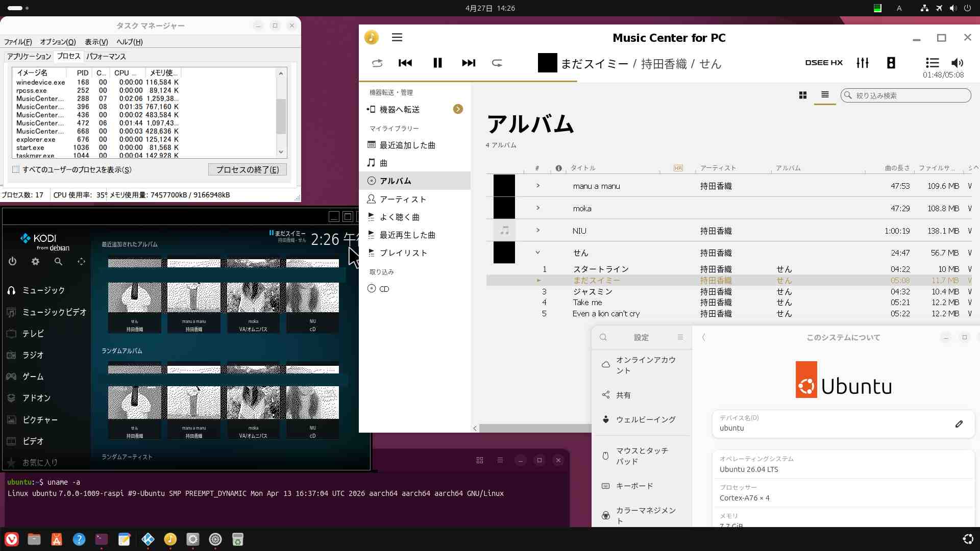Image resolution: width=980 pixels, height=551 pixels.
Task: Skip to the next track
Action: 468,63
